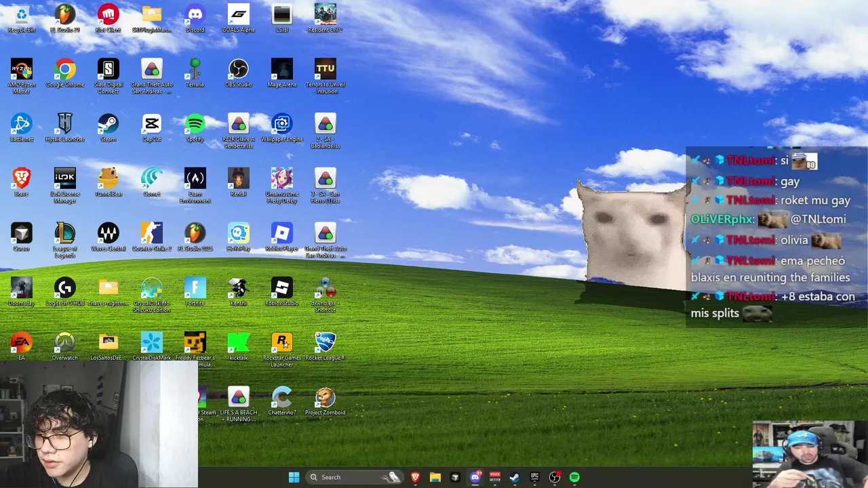
Task: Launch Umamusume Pretty Derby shortcut
Action: tap(282, 186)
